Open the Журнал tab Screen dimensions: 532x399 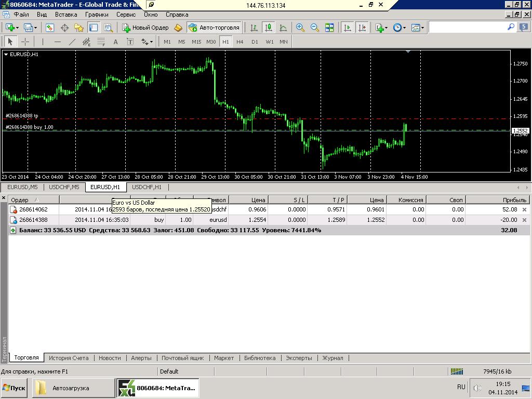coord(332,358)
